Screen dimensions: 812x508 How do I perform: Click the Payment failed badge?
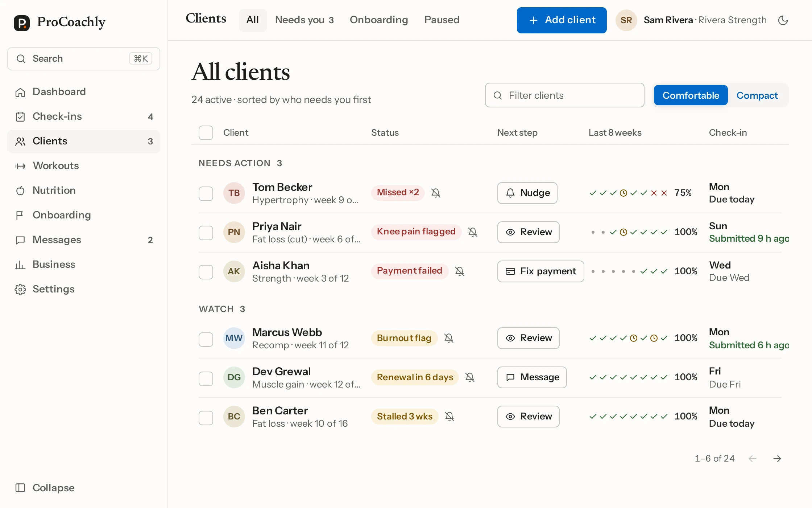410,271
